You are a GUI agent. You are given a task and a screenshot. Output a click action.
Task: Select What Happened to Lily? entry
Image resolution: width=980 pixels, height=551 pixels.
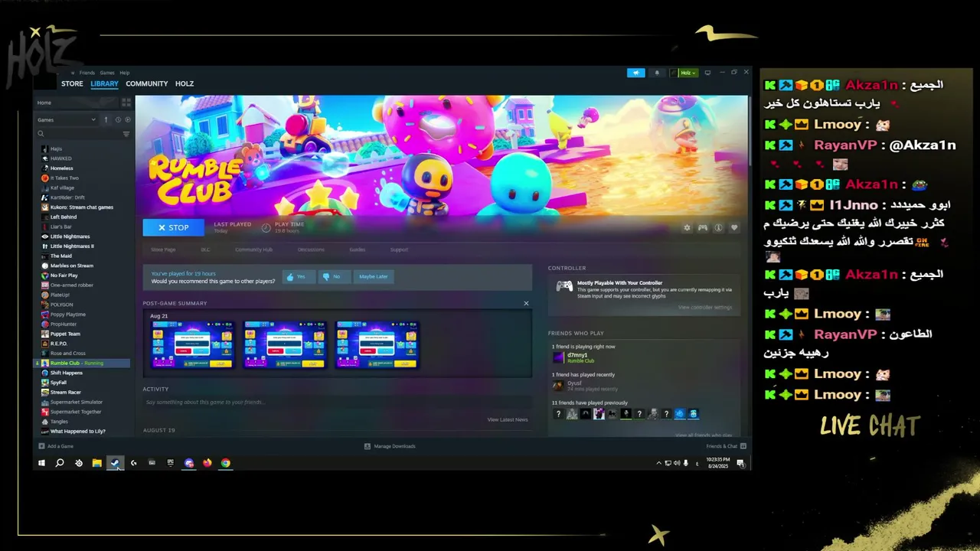[x=77, y=431]
